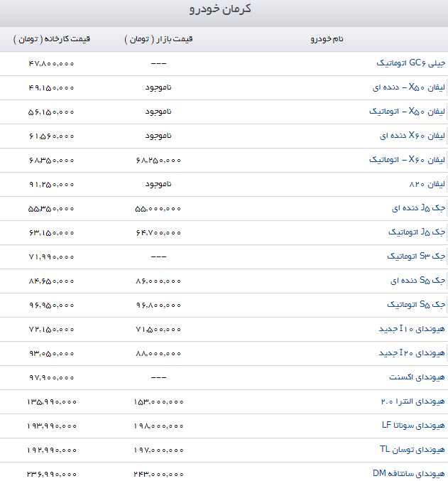Click ناموجود in the لیفان X60 دنده ای row

(158, 136)
